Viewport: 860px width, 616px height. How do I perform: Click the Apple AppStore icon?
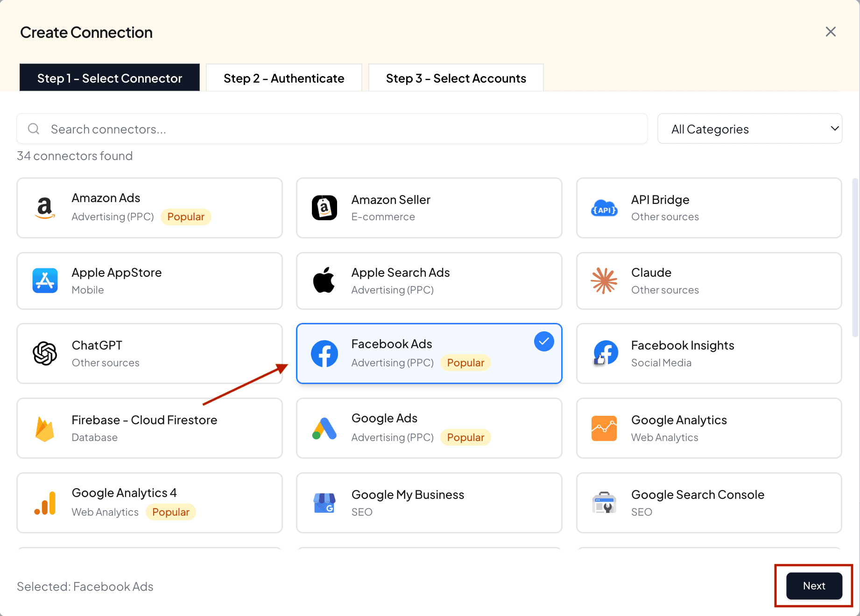point(45,280)
